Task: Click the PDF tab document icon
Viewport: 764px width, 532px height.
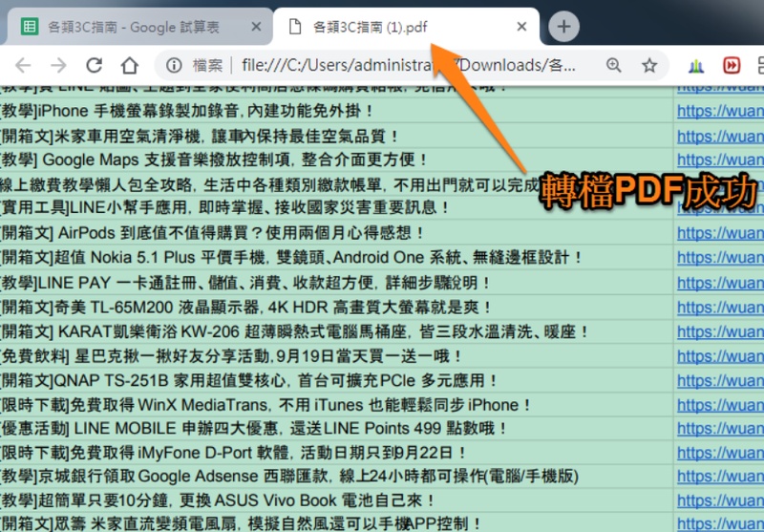Action: pos(295,27)
